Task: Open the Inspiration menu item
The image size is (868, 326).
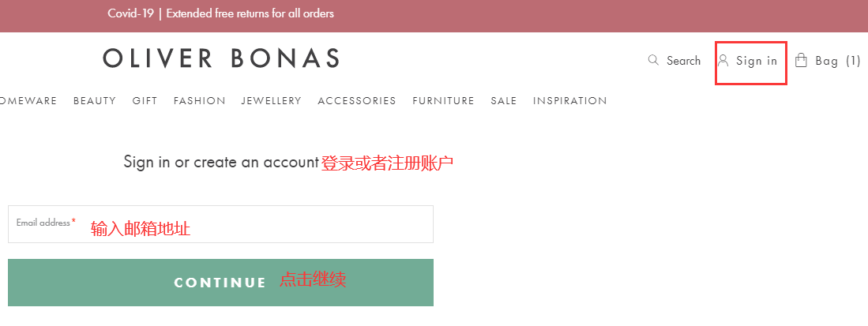Action: [569, 101]
